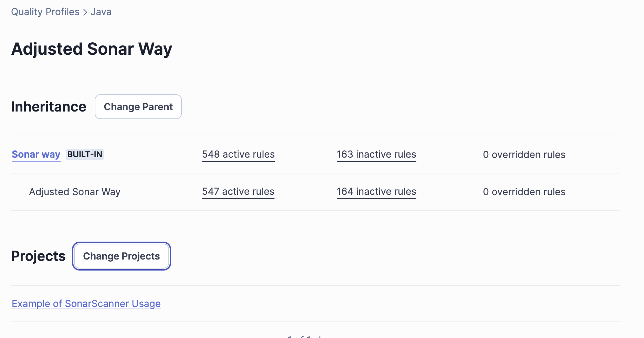Select Adjusted Sonar Way row name

pyautogui.click(x=74, y=192)
